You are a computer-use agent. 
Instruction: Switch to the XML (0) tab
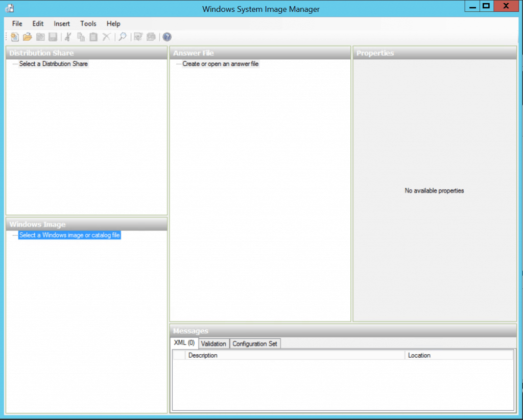pyautogui.click(x=184, y=342)
